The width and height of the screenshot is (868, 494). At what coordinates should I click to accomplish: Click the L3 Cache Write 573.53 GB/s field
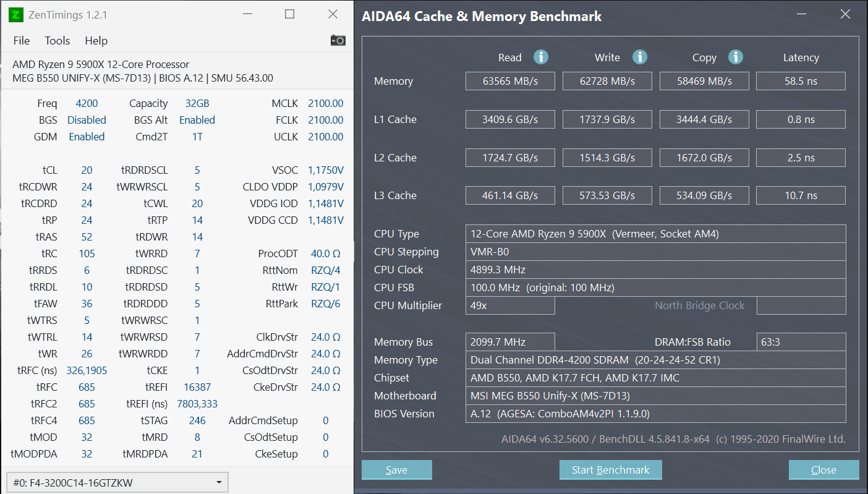click(607, 195)
